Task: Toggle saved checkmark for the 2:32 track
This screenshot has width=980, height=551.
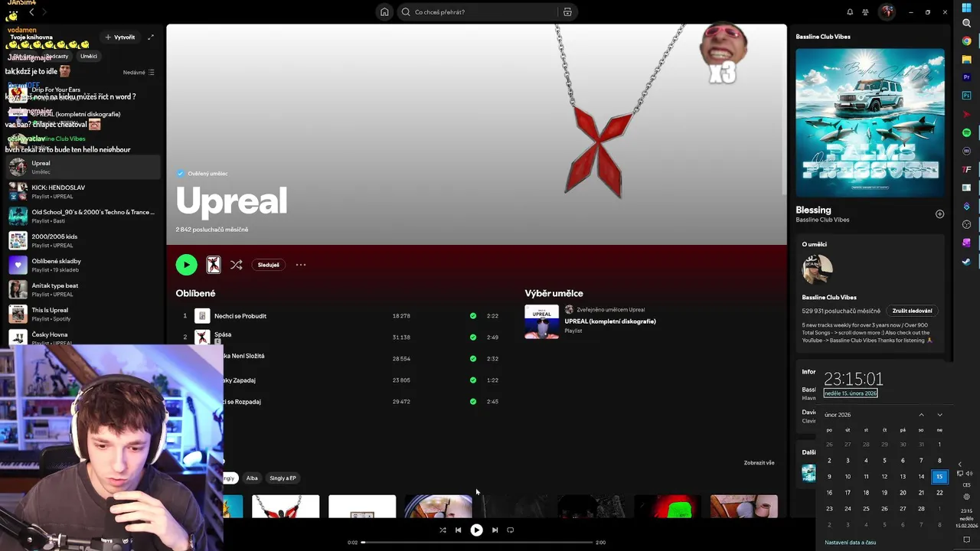Action: (x=473, y=359)
